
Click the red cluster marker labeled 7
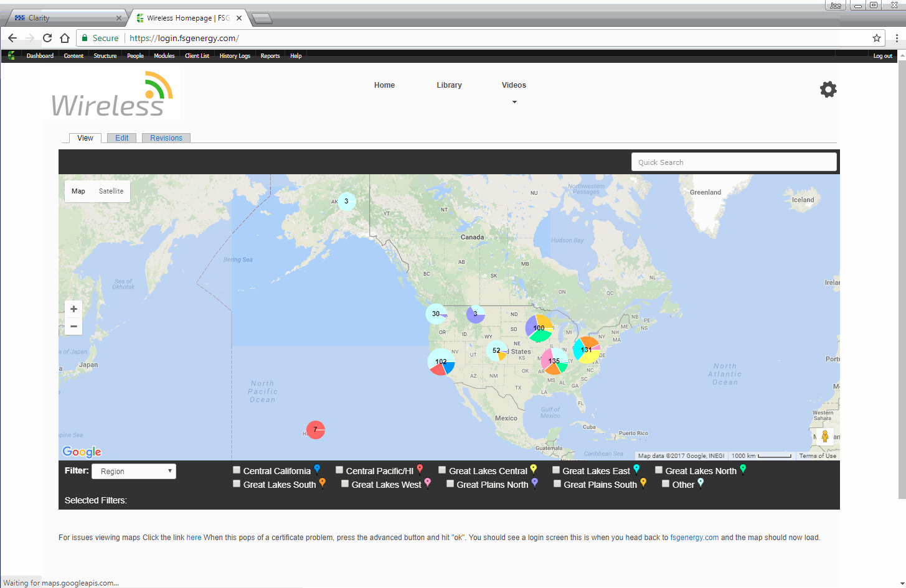point(316,430)
